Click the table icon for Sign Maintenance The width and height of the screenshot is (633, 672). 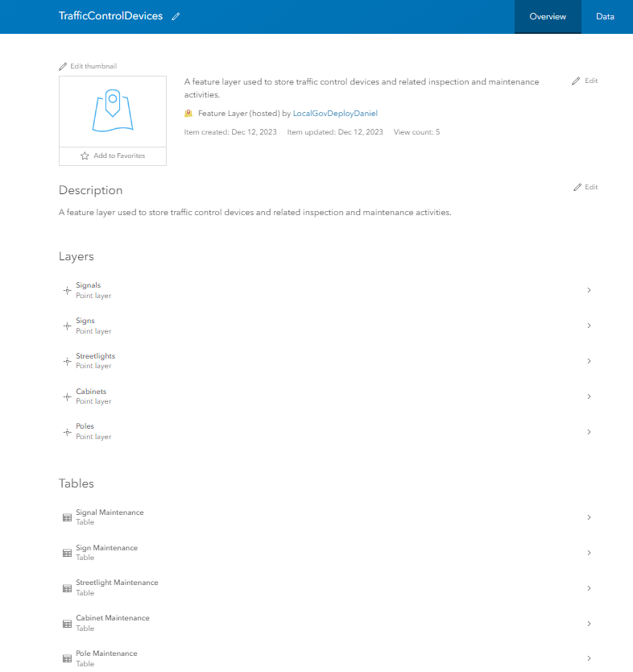pos(67,554)
